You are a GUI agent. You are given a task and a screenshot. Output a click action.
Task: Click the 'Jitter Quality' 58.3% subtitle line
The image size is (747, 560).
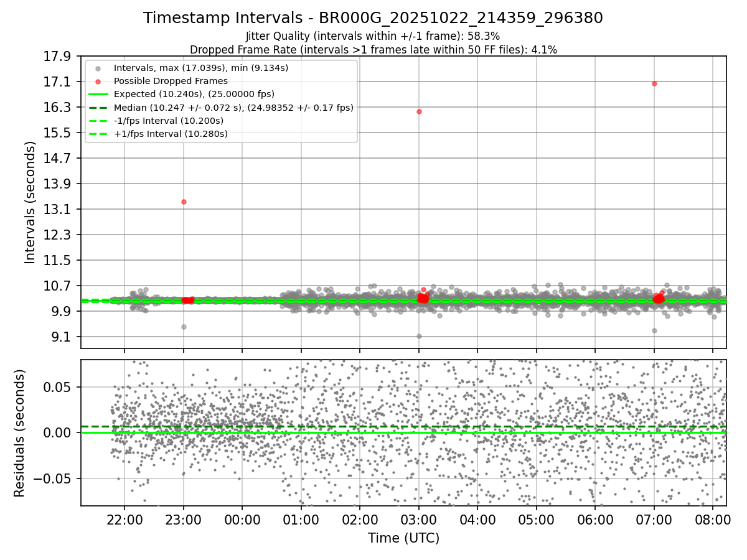373,37
